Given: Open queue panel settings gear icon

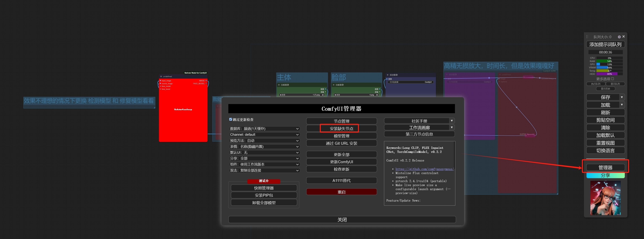Looking at the screenshot, I should (x=619, y=37).
